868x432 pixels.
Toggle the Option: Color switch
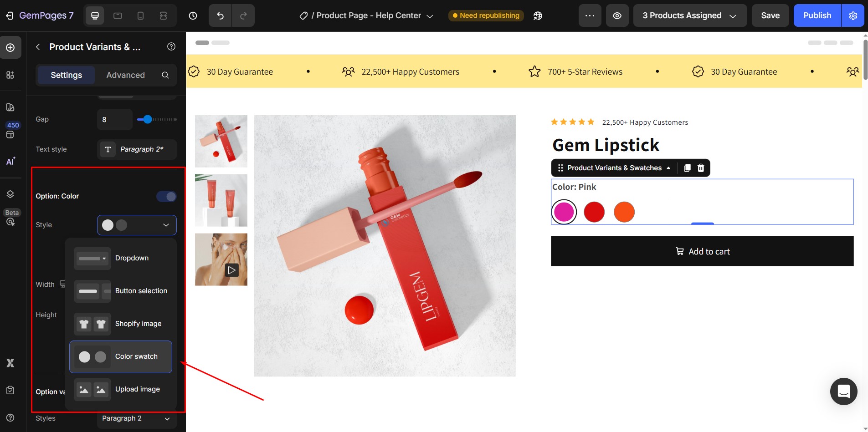166,196
